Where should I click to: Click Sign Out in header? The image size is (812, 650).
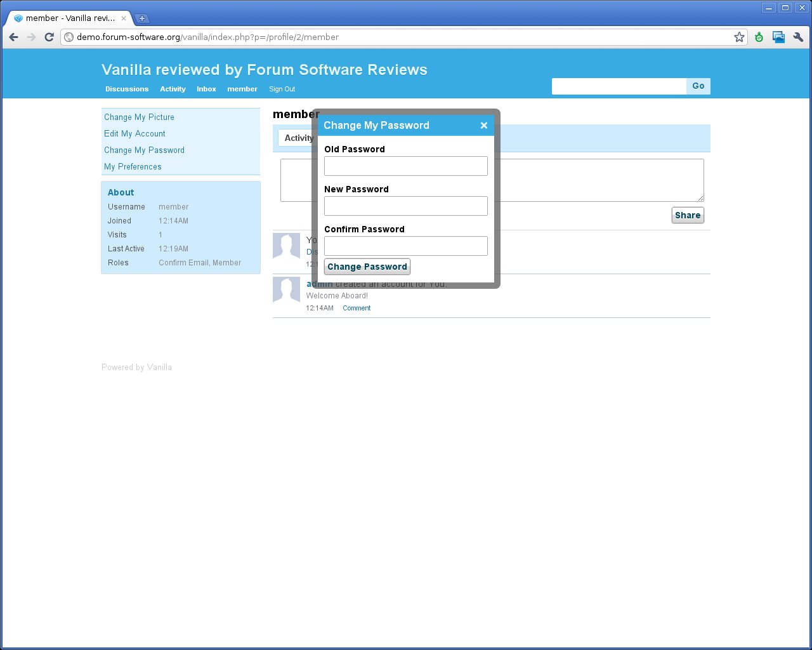282,89
